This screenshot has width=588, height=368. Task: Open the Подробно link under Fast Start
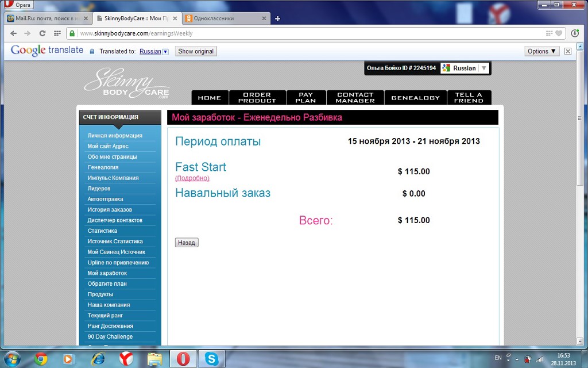[x=192, y=178]
